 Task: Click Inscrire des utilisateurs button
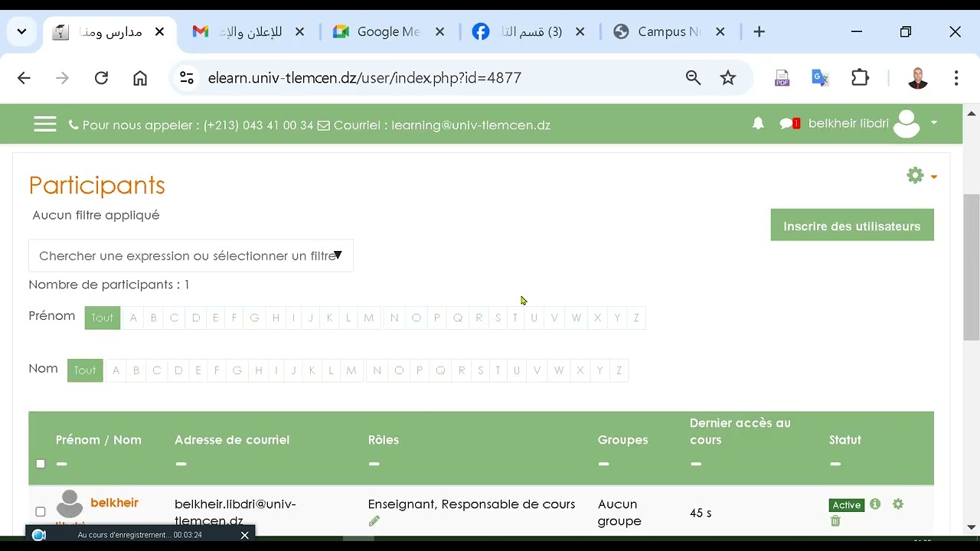click(852, 226)
